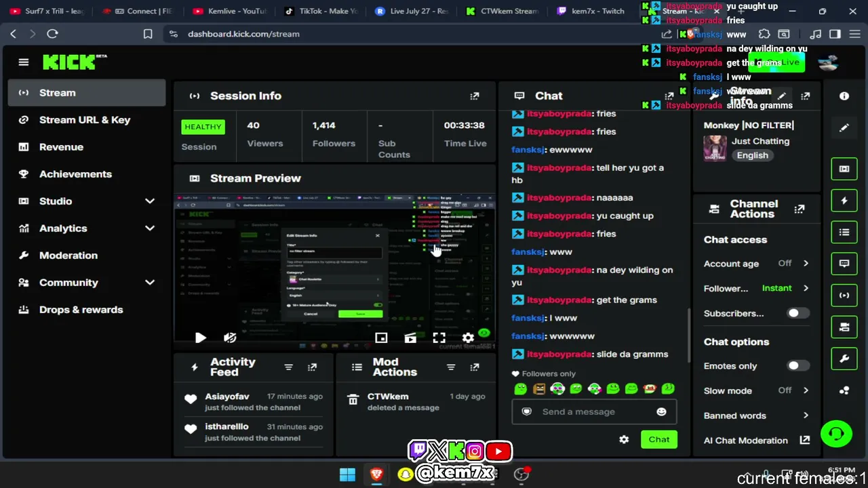868x488 pixels.
Task: Click the info icon in right sidebar
Action: point(844,96)
